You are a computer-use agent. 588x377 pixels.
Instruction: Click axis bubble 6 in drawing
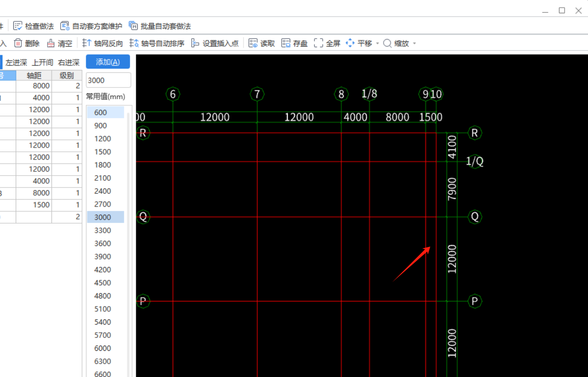[x=173, y=94]
